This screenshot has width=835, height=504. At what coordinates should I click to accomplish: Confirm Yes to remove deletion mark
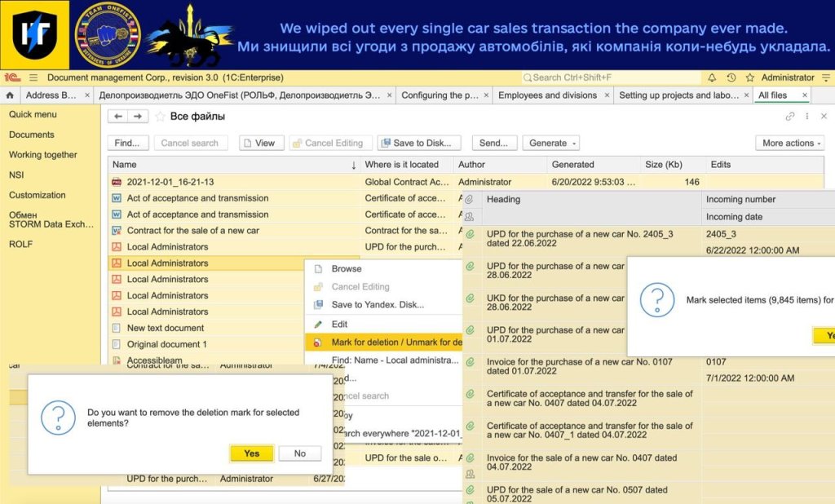tap(251, 453)
